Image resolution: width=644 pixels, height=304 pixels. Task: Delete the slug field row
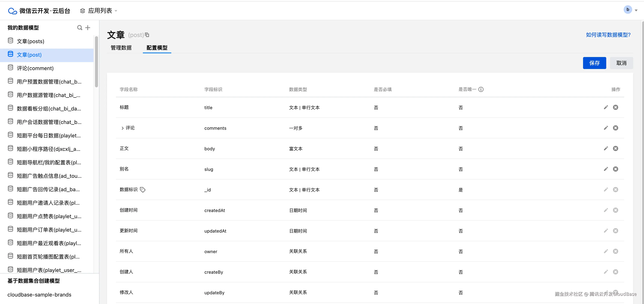(616, 169)
